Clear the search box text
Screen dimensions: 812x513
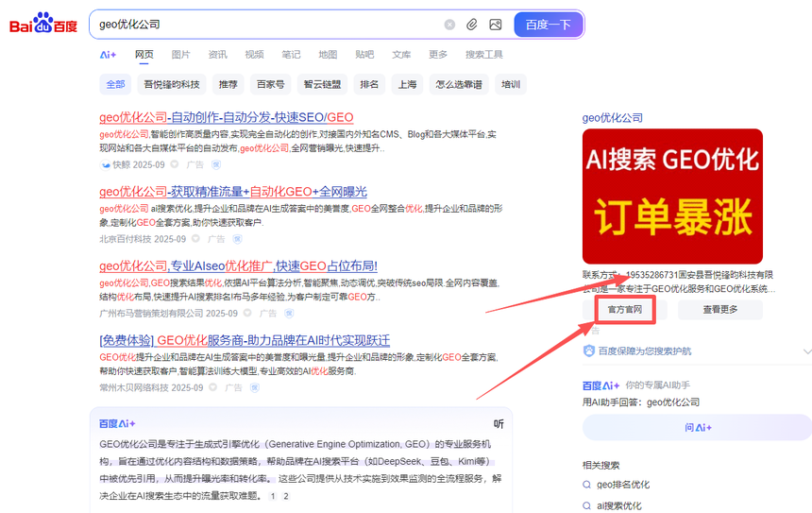tap(449, 25)
